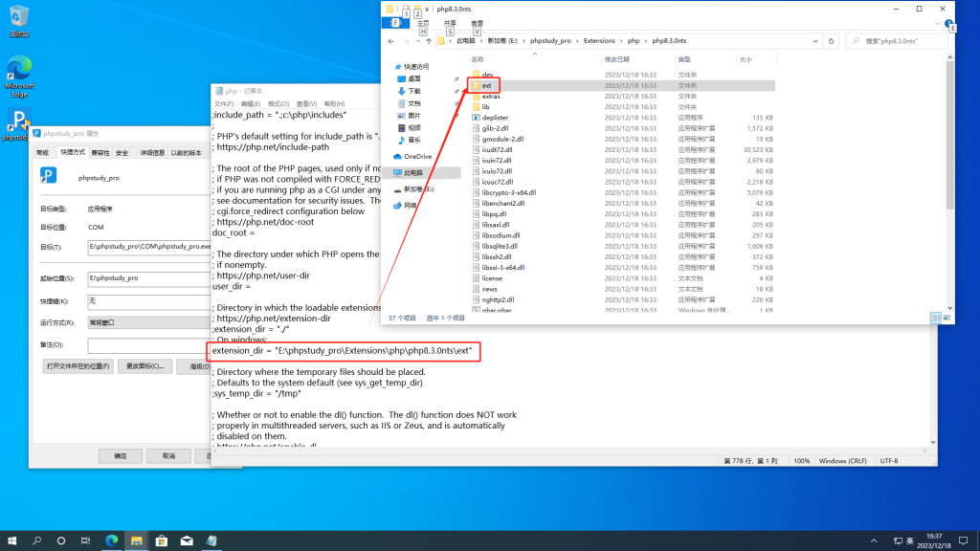This screenshot has width=980, height=551.
Task: Click Cancel (取消) in properties dialog
Action: click(168, 456)
